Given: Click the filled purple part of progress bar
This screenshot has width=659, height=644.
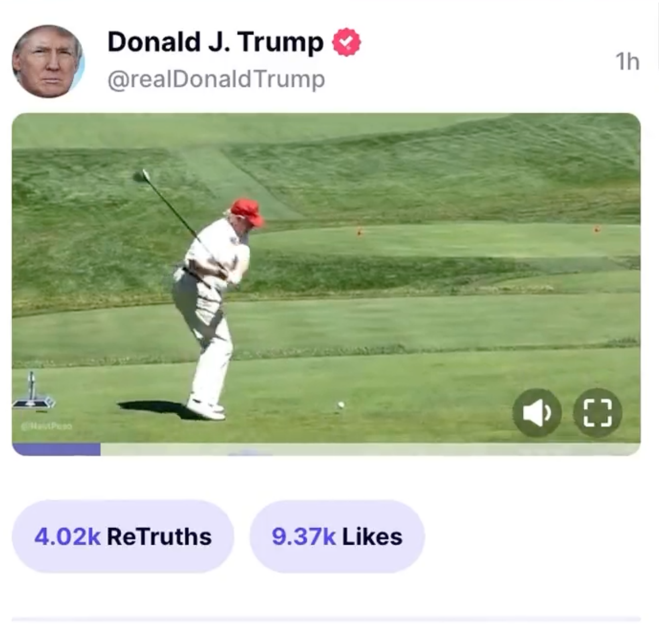Looking at the screenshot, I should [x=57, y=449].
